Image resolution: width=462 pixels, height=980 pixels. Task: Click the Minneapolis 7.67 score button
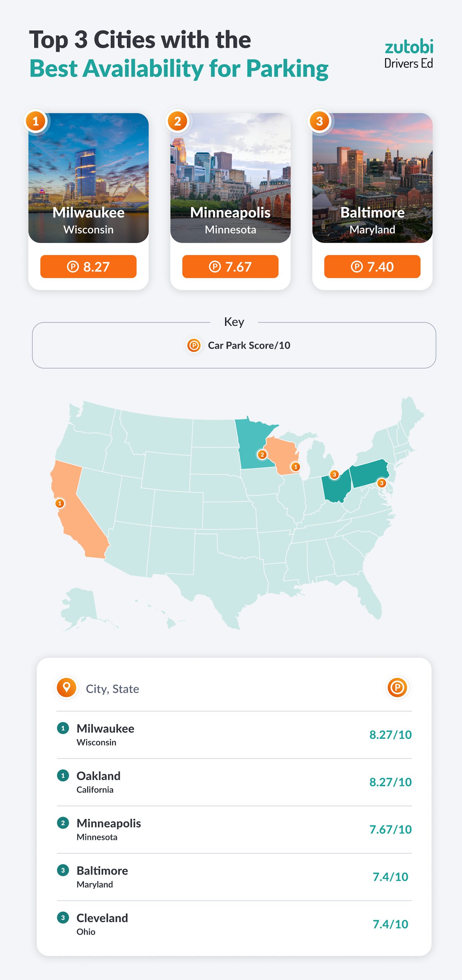[x=230, y=267]
